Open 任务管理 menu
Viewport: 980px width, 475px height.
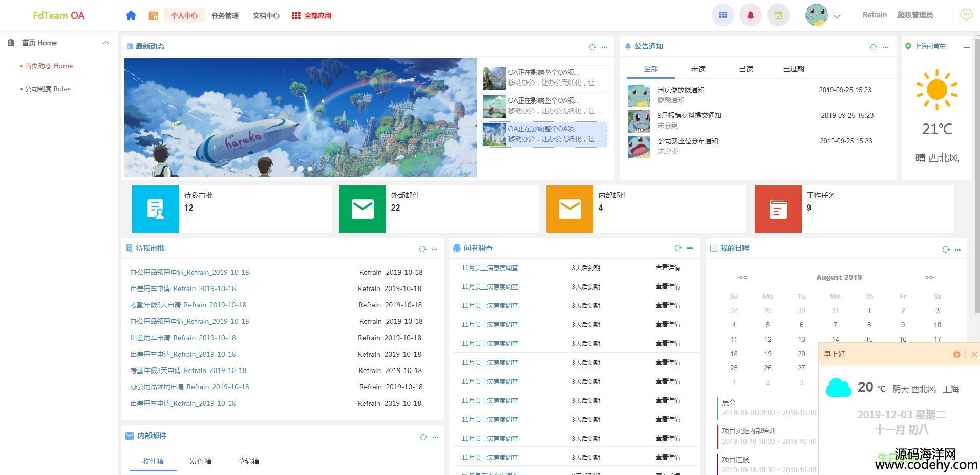pos(225,15)
